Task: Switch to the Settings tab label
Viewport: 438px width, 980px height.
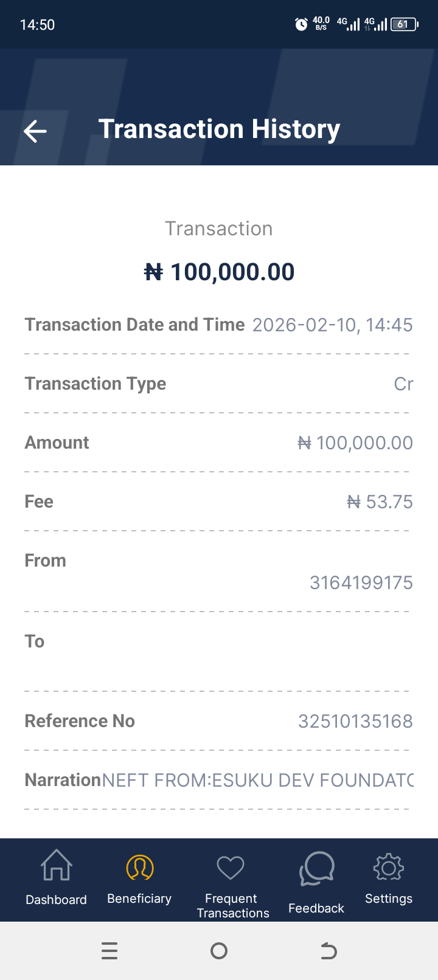Action: point(389,899)
